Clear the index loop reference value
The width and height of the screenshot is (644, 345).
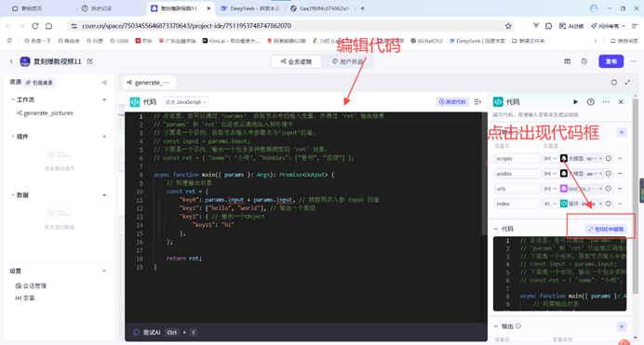pos(600,204)
